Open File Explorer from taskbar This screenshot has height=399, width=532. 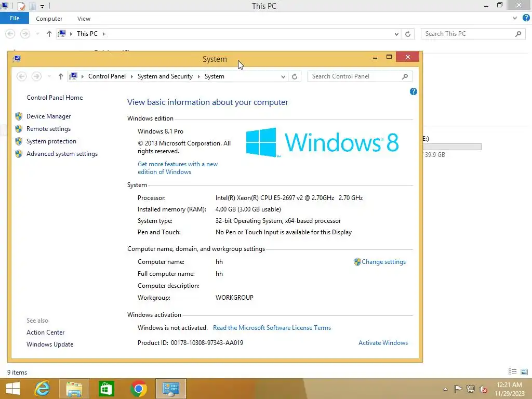pyautogui.click(x=74, y=389)
